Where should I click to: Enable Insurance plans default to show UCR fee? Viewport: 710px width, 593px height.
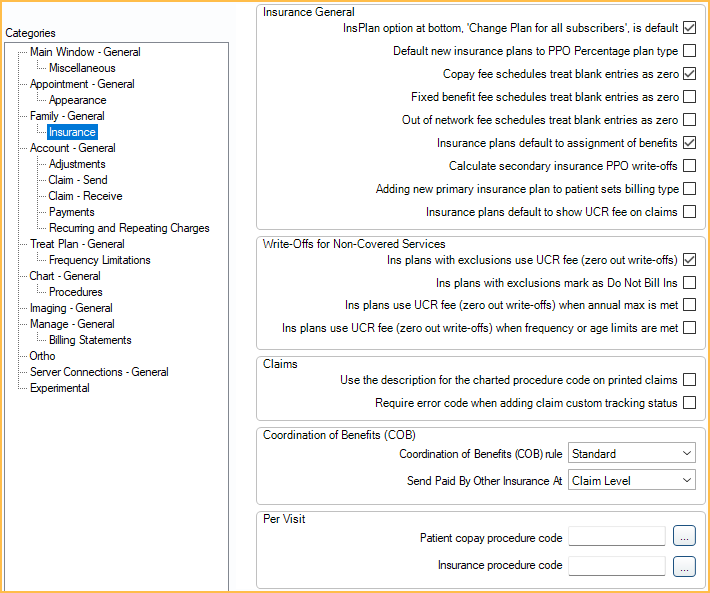tap(689, 212)
